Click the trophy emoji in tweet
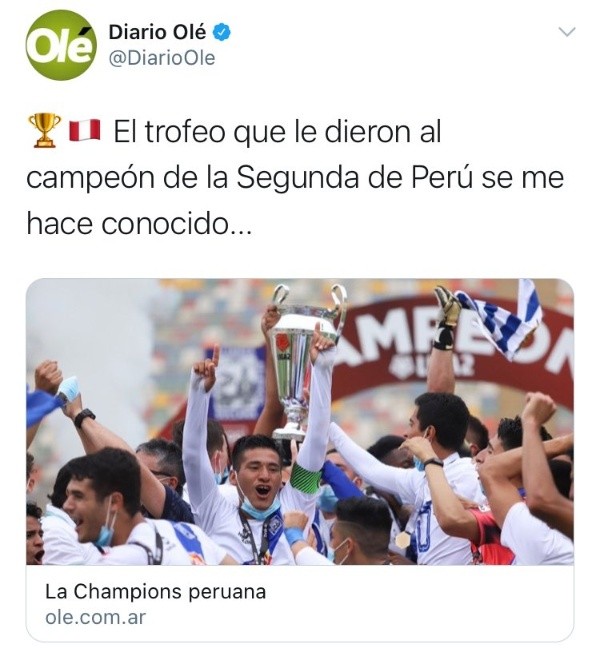Viewport: 600px width, 652px height. 44,130
